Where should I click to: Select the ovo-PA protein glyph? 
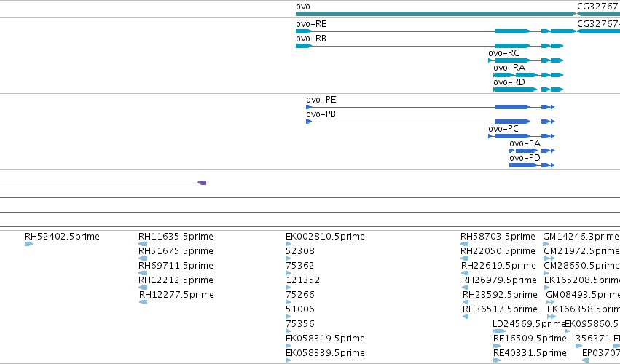pos(532,151)
